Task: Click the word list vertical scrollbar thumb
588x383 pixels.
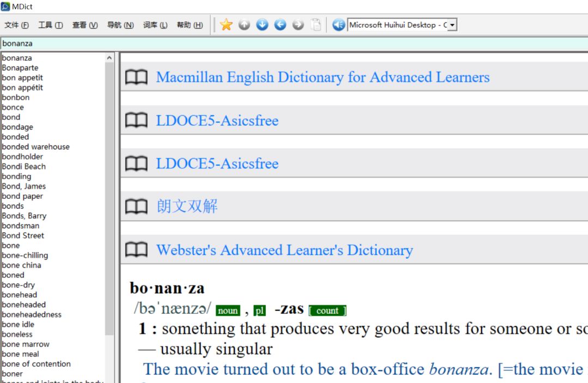Action: [109, 199]
